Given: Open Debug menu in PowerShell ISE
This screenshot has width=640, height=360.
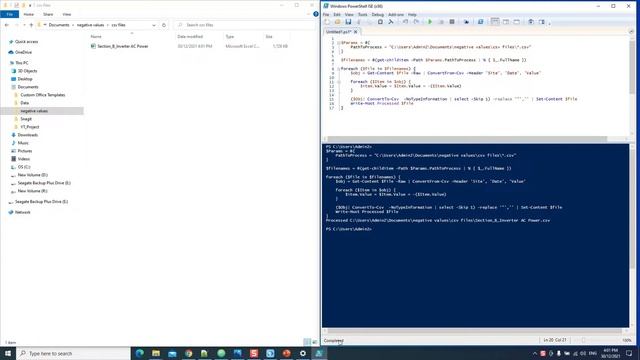Looking at the screenshot, I should pyautogui.click(x=378, y=15).
